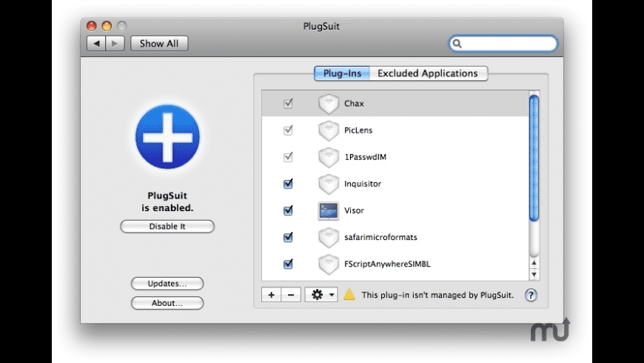Image resolution: width=644 pixels, height=363 pixels.
Task: Toggle the PicLens checkbox
Action: click(289, 130)
